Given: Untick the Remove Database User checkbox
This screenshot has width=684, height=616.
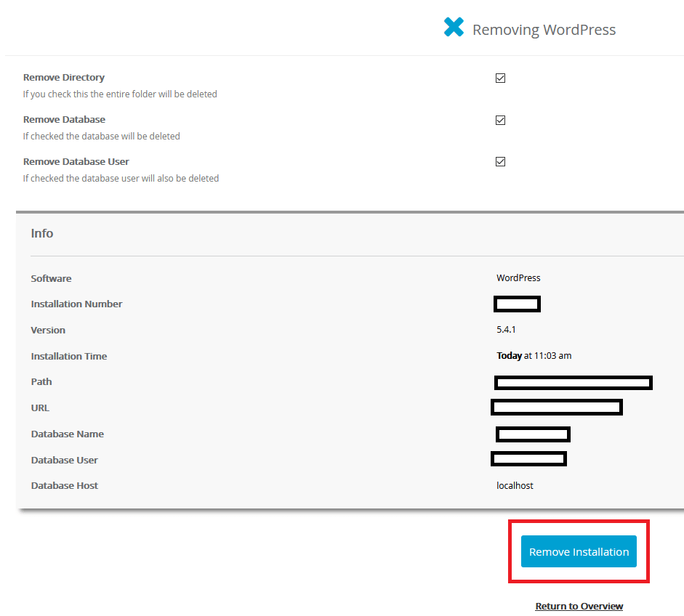Looking at the screenshot, I should (x=500, y=162).
